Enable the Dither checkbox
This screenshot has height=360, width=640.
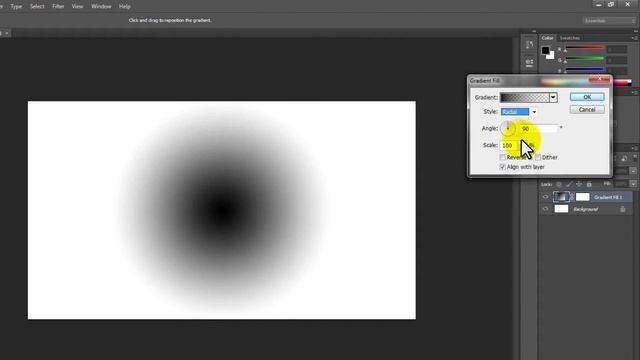538,158
